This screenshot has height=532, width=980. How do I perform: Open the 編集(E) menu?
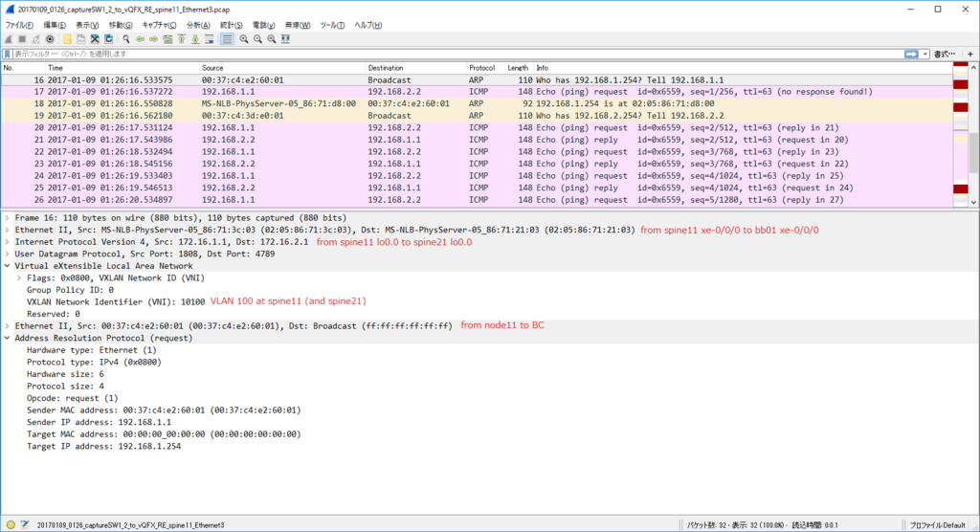(x=55, y=25)
